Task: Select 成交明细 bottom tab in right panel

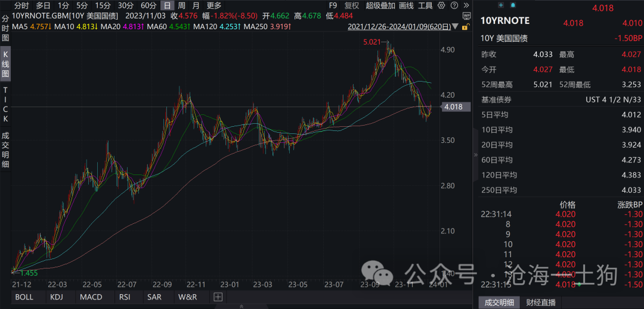Action: coord(500,302)
